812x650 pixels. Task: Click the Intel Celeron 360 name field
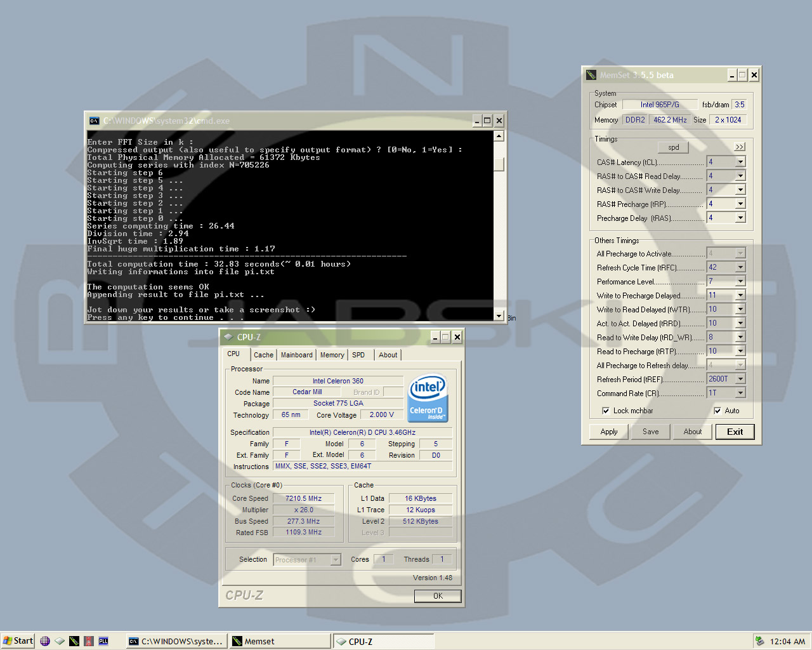(338, 381)
